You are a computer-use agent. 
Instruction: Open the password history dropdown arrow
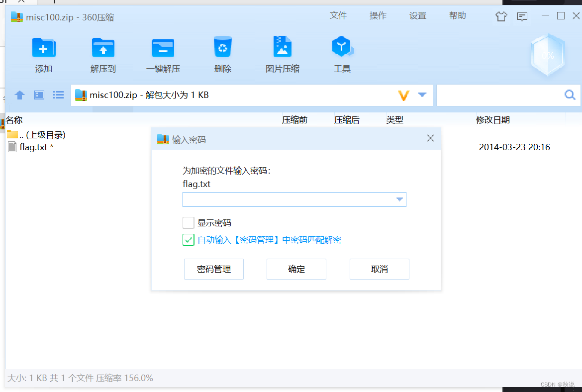point(399,199)
